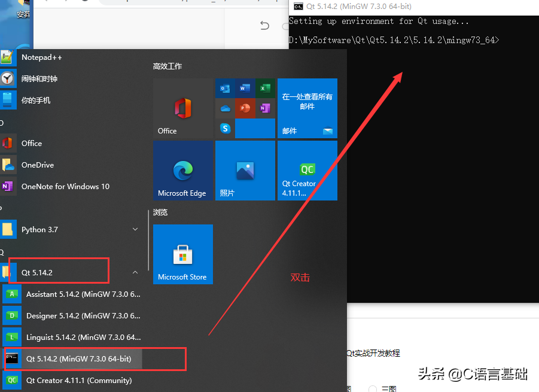Open Word in the Office tile group
The width and height of the screenshot is (539, 392).
(245, 89)
